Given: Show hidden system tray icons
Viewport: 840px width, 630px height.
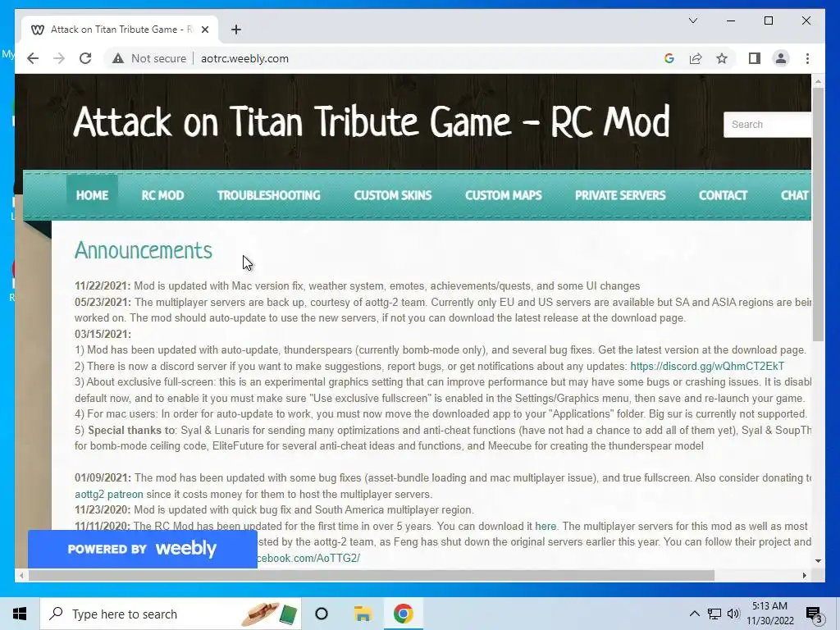Looking at the screenshot, I should click(694, 614).
